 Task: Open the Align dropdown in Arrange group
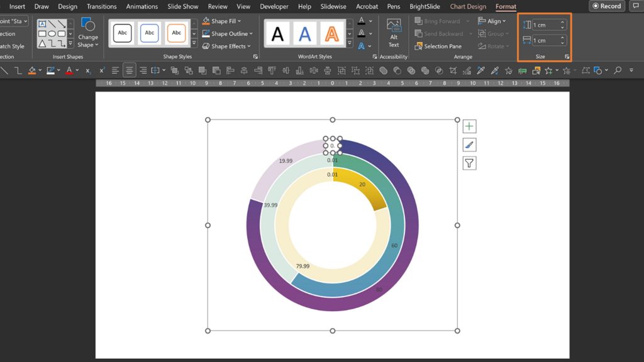pos(492,21)
